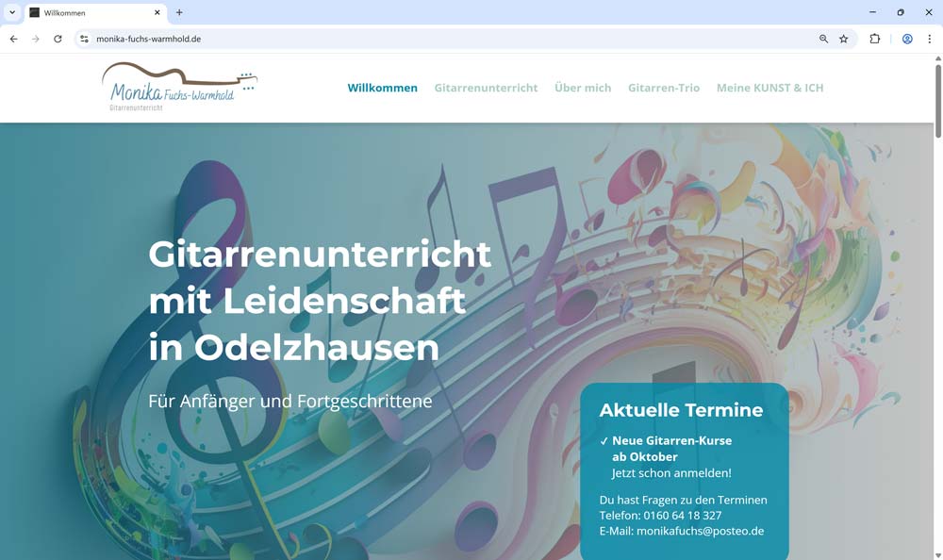Bookmark this page with the star icon
This screenshot has width=943, height=560.
click(x=844, y=39)
